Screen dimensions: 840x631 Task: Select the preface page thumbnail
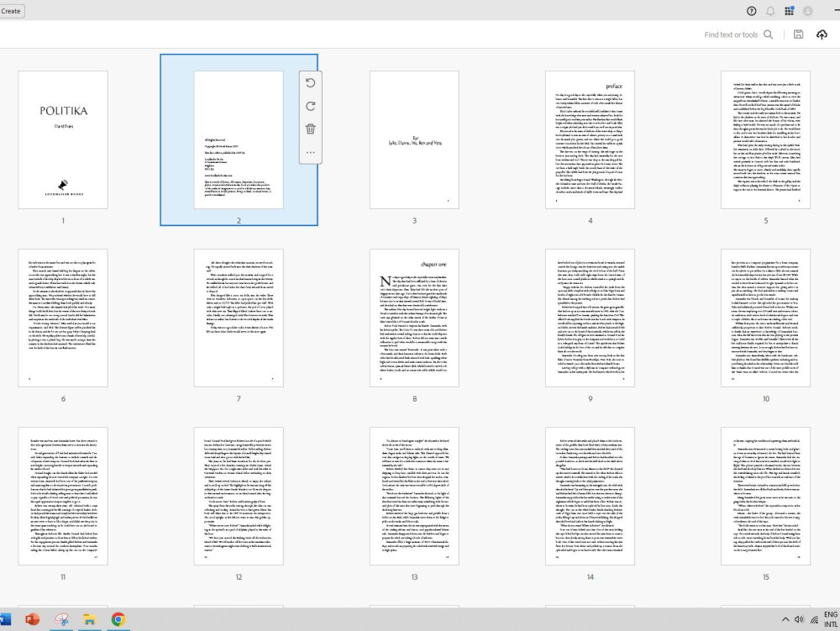[590, 140]
